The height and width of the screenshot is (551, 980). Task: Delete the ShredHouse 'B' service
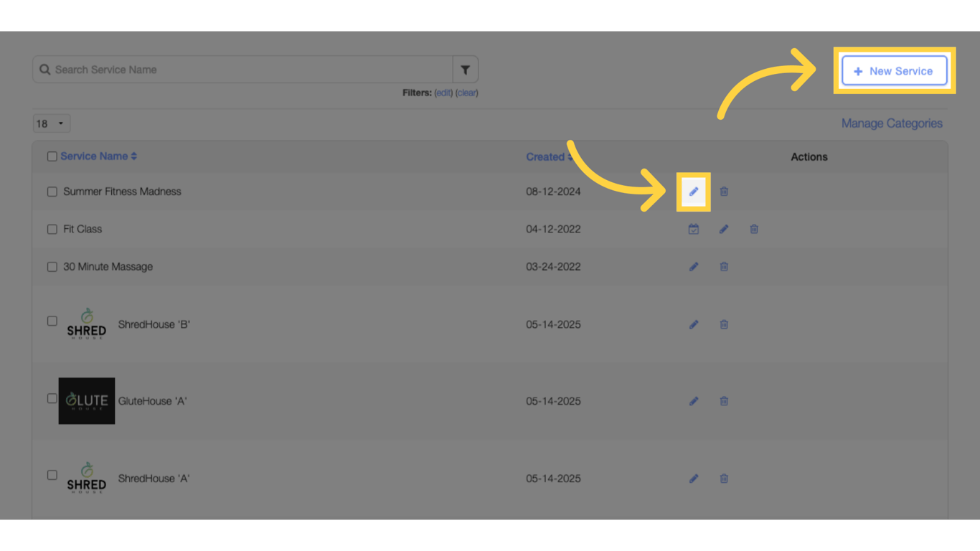click(723, 324)
